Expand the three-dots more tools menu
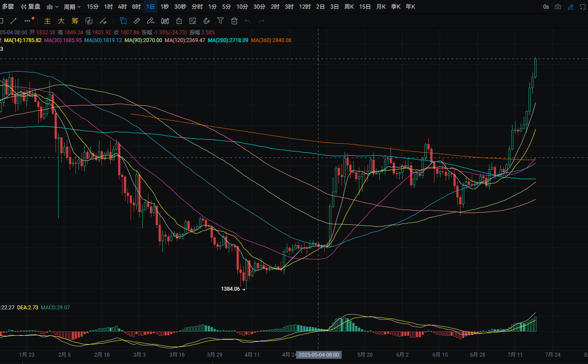This screenshot has height=364, width=588. [29, 20]
